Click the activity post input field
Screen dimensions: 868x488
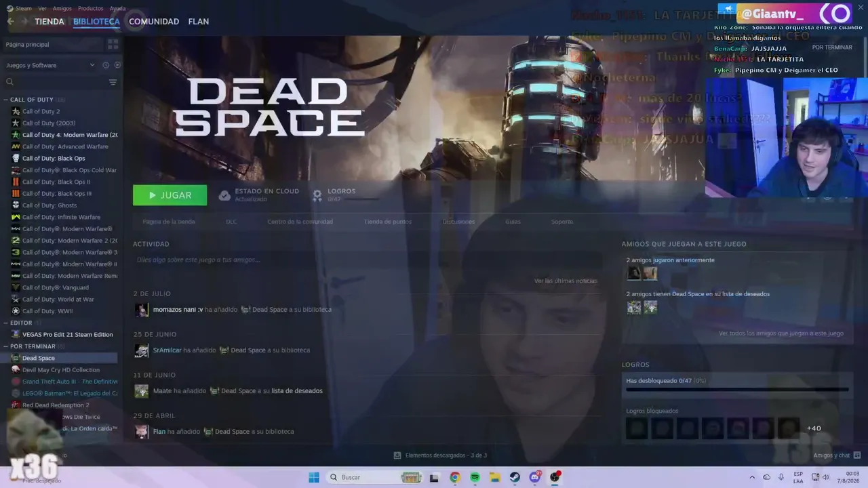pyautogui.click(x=366, y=260)
